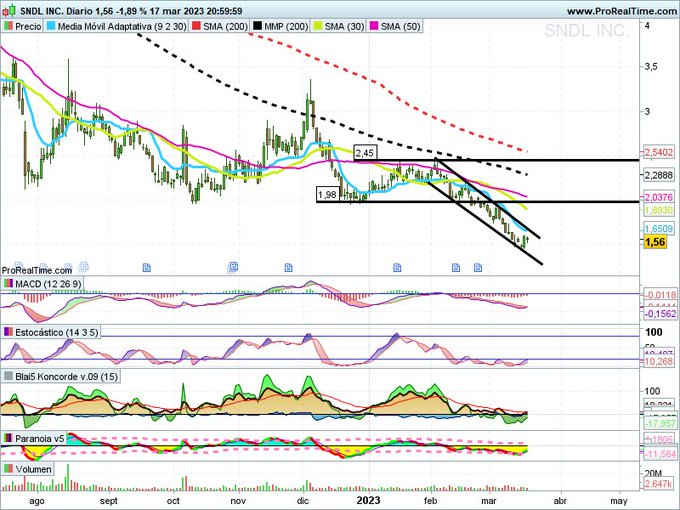The width and height of the screenshot is (680, 510).
Task: Click the Volumen panel title
Action: (33, 469)
